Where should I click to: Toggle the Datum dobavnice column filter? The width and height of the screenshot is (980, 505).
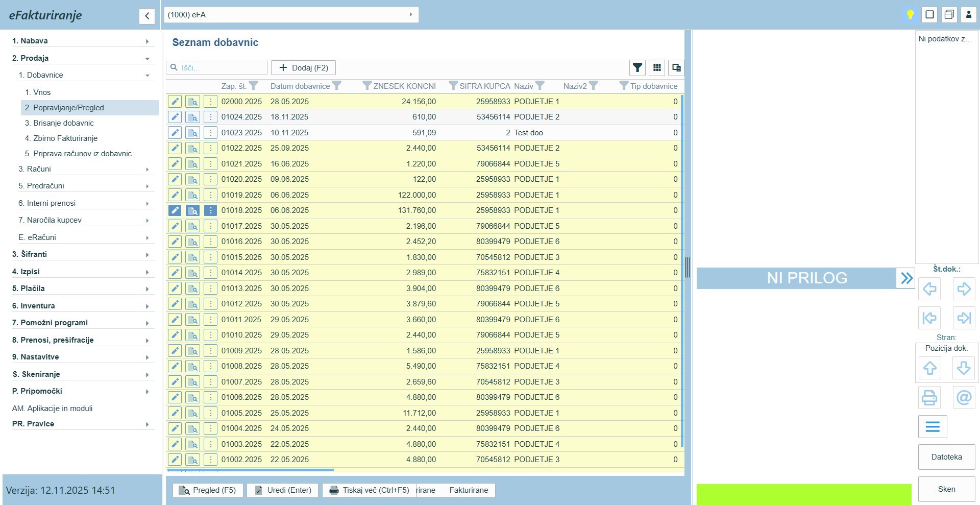click(336, 86)
